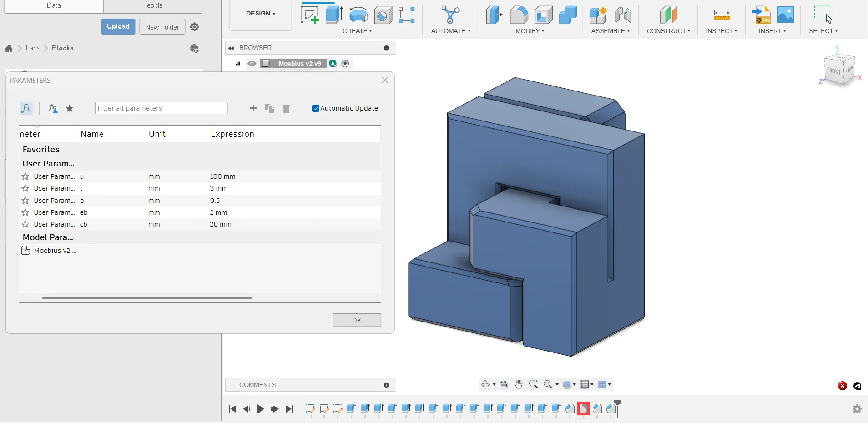Image resolution: width=868 pixels, height=423 pixels.
Task: Click the Parameters table horizontal scrollbar
Action: coord(146,298)
